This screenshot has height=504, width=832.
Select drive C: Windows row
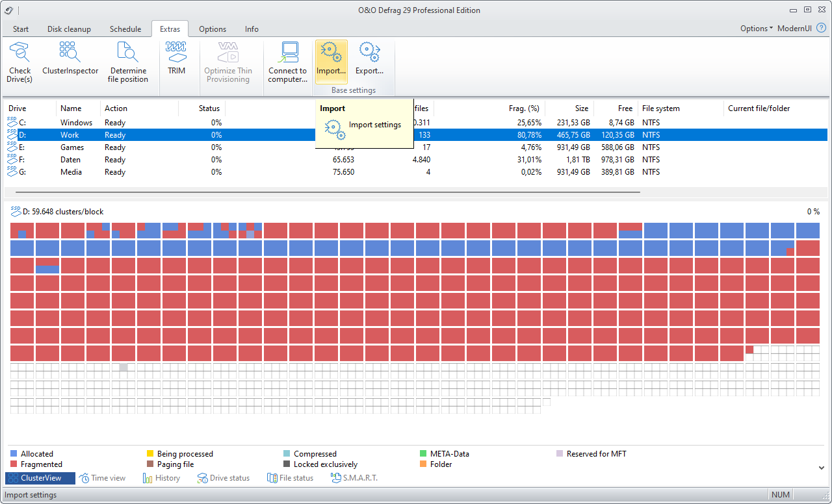[x=416, y=123]
